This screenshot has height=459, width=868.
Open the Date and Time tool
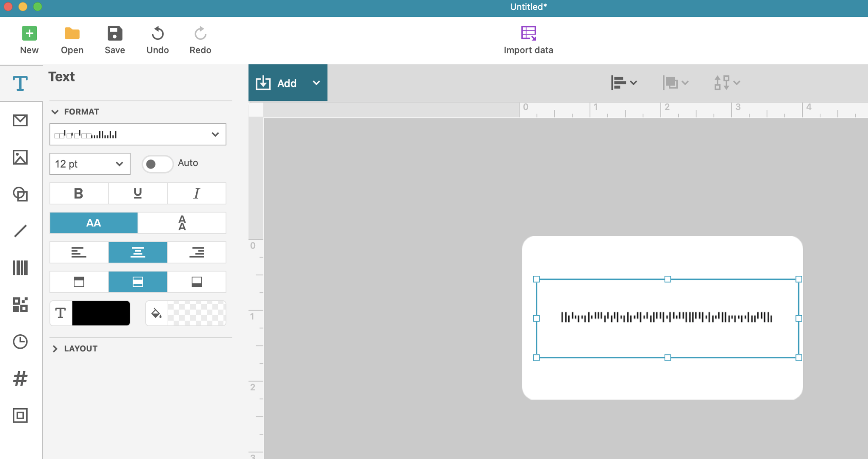pyautogui.click(x=20, y=341)
